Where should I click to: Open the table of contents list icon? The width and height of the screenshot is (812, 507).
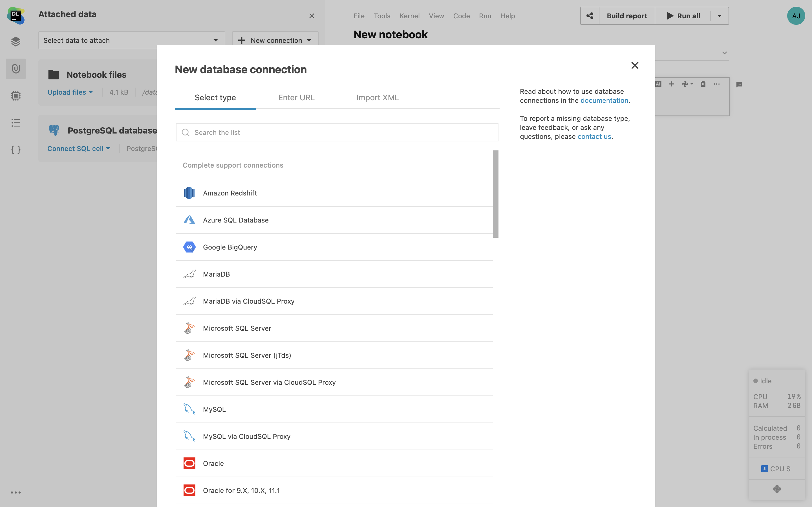point(16,123)
